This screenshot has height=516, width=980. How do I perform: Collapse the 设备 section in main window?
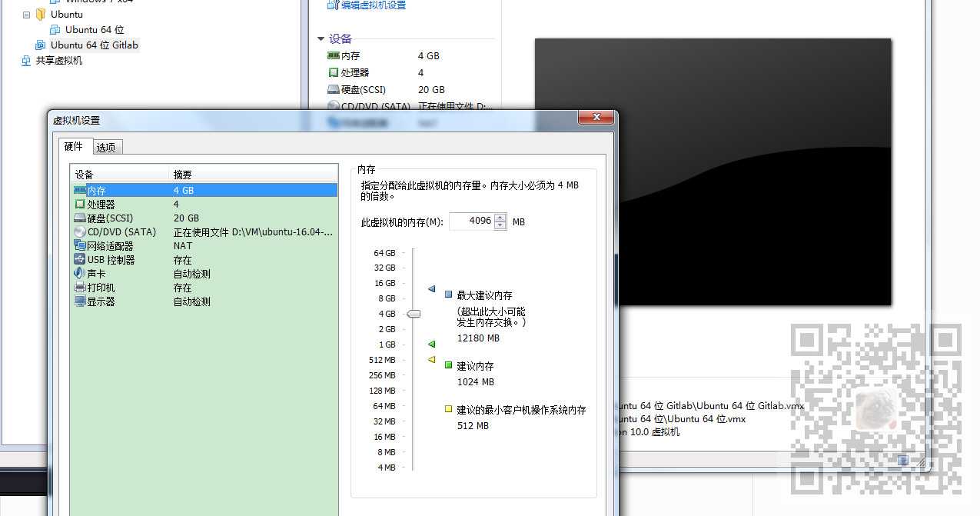point(321,38)
